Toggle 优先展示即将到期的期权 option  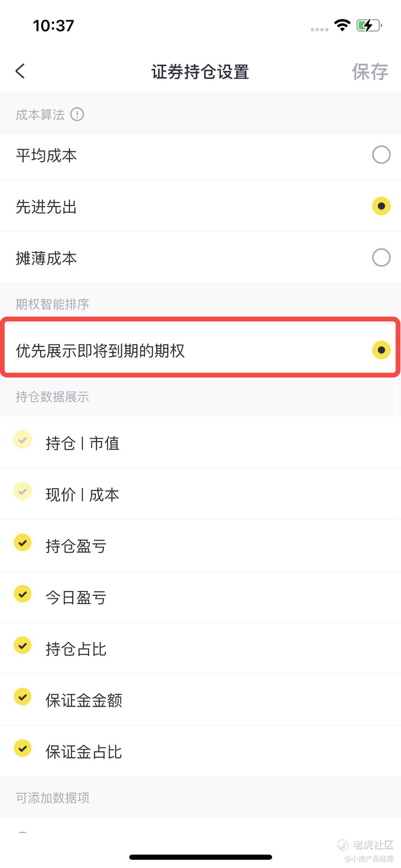(381, 350)
